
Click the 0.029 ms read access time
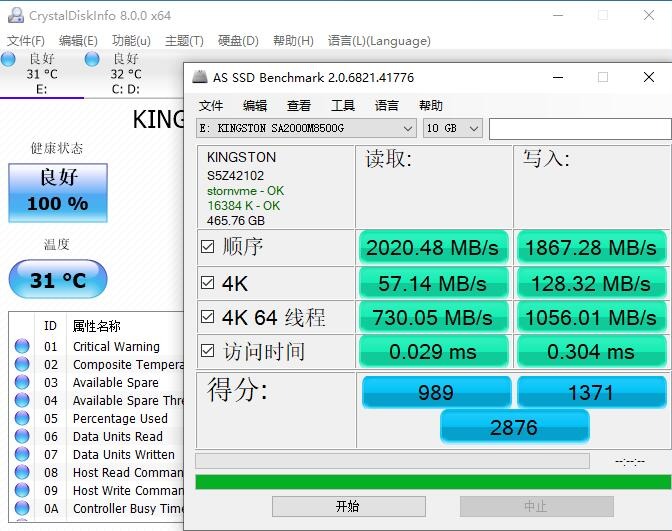pyautogui.click(x=433, y=351)
